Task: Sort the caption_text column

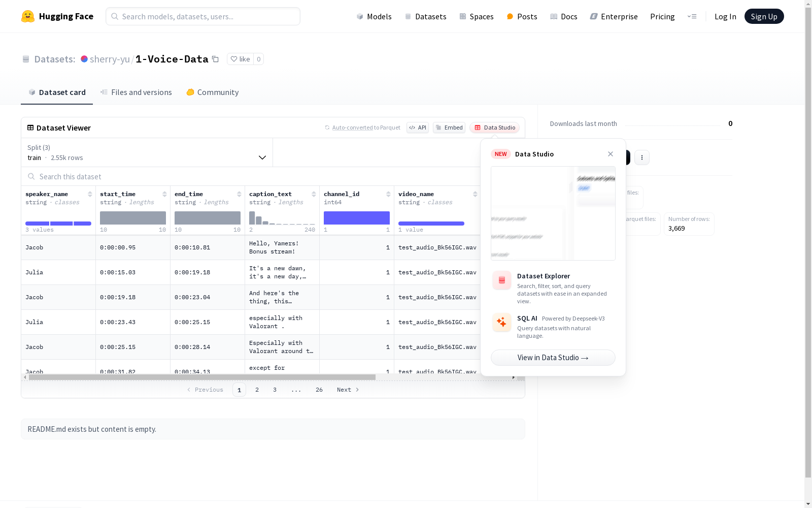Action: tap(314, 194)
